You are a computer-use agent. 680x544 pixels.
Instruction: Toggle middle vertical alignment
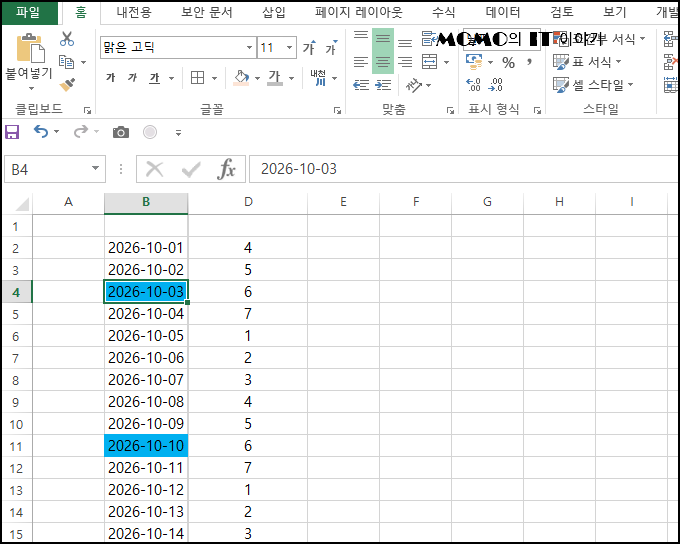pos(382,39)
